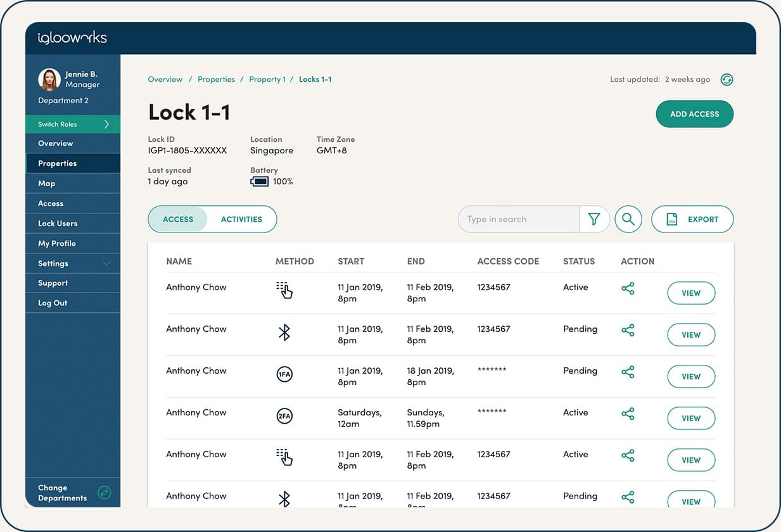The image size is (781, 532).
Task: Click Saturdays, 12am start cell
Action: point(360,418)
